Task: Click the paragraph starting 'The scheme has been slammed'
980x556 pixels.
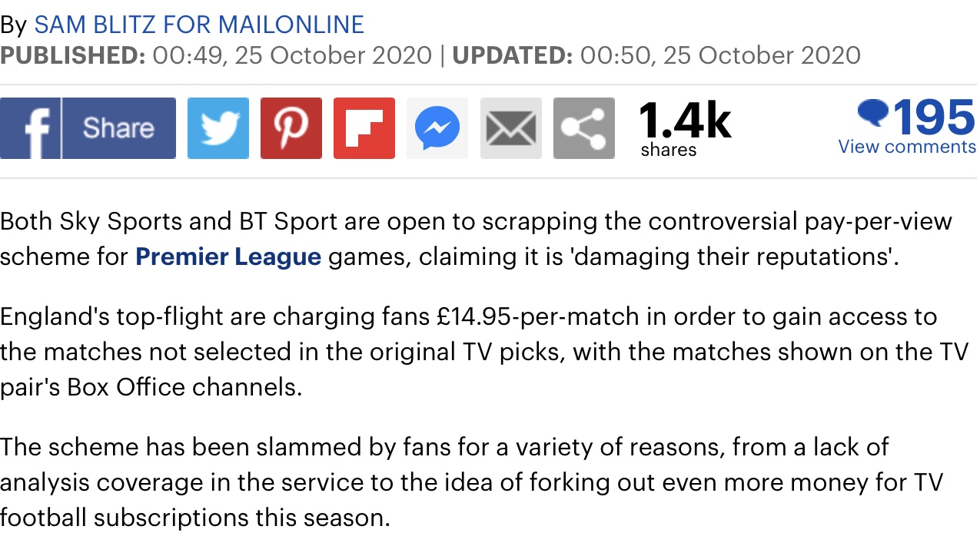Action: pos(472,482)
